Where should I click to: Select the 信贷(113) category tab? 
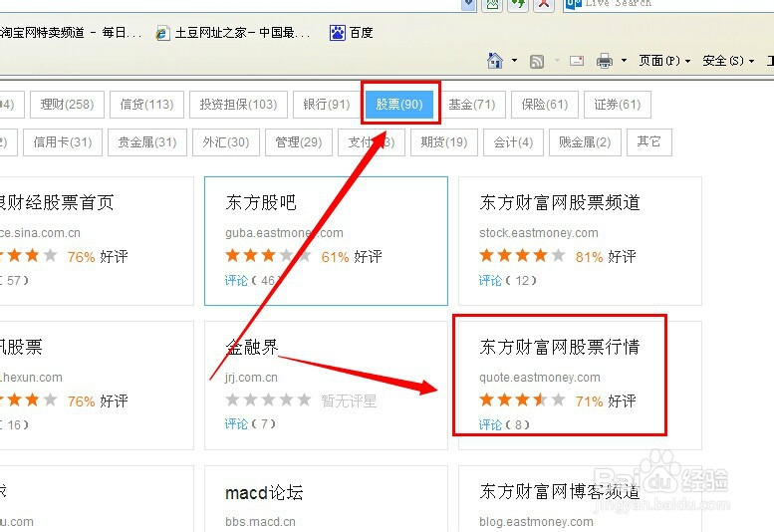tap(146, 105)
